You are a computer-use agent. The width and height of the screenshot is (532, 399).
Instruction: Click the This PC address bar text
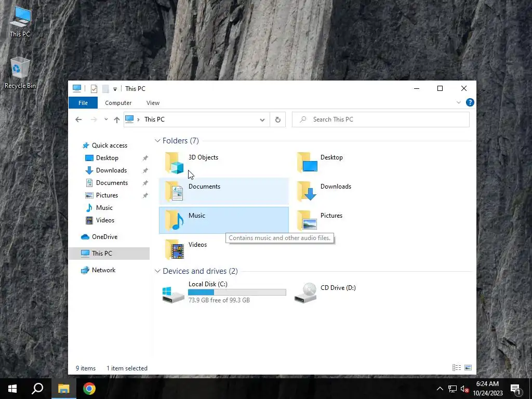click(154, 119)
